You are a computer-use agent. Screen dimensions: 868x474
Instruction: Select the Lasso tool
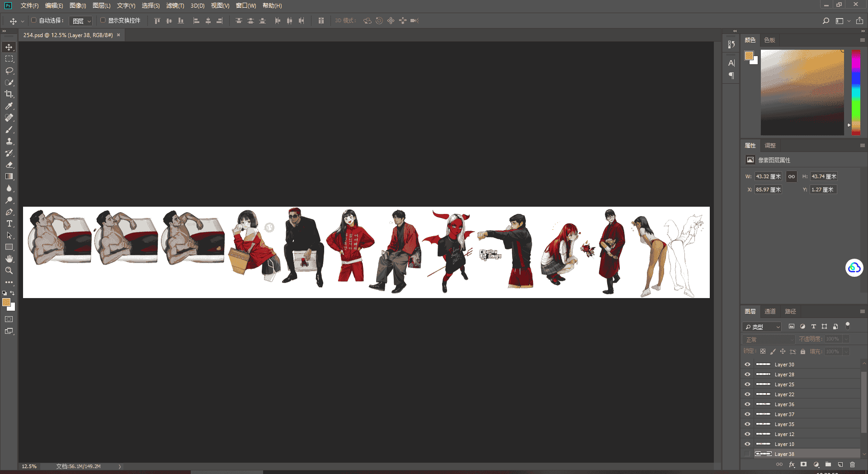click(x=9, y=71)
